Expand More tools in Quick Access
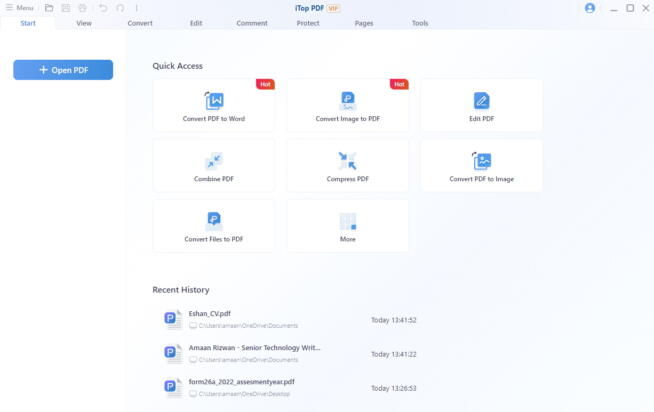The width and height of the screenshot is (654, 412). (347, 226)
